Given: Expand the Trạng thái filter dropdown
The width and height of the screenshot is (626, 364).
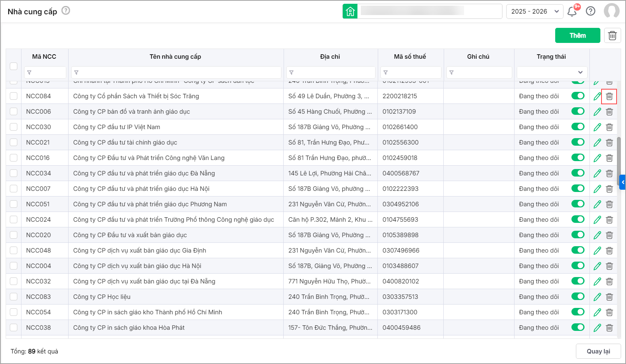Looking at the screenshot, I should coord(551,72).
